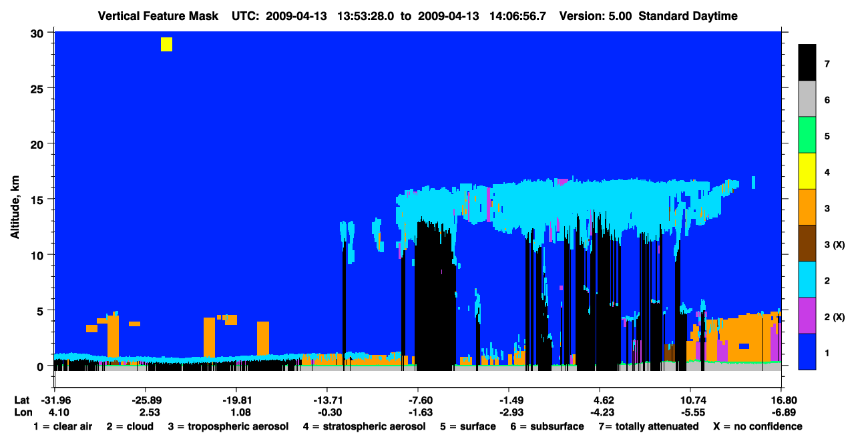The image size is (868, 445).
Task: Click the yellow stratospheric aerosol patch near 29 km
Action: pos(166,44)
